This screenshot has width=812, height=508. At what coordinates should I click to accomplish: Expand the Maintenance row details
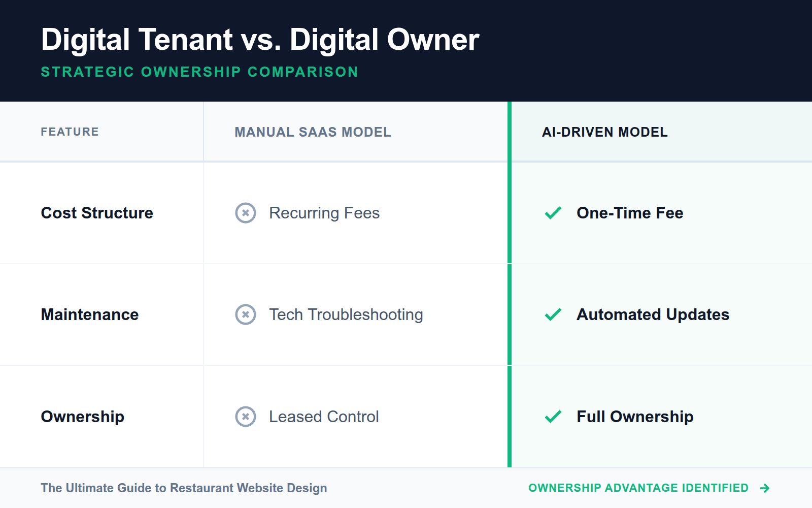[x=89, y=315]
